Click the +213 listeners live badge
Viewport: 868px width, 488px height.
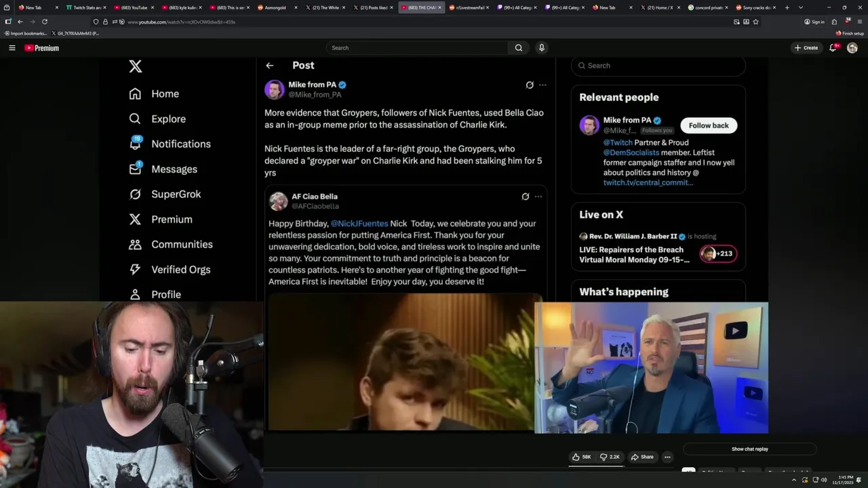[719, 253]
